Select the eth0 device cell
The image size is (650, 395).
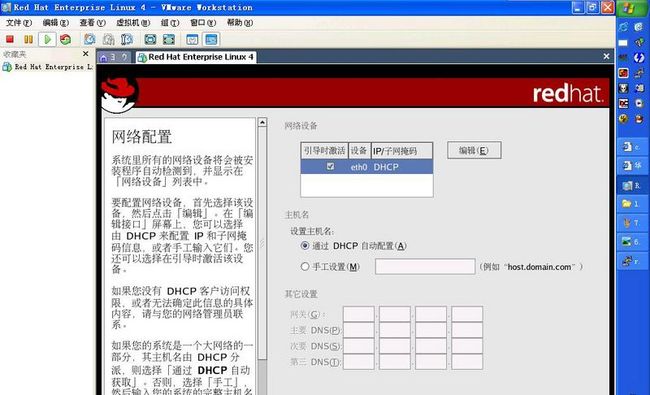pos(359,167)
